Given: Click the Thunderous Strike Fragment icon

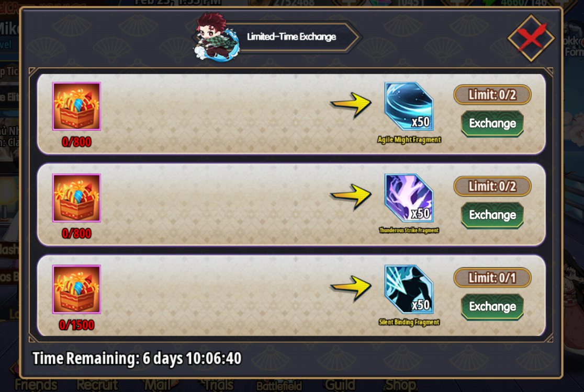Looking at the screenshot, I should (409, 198).
